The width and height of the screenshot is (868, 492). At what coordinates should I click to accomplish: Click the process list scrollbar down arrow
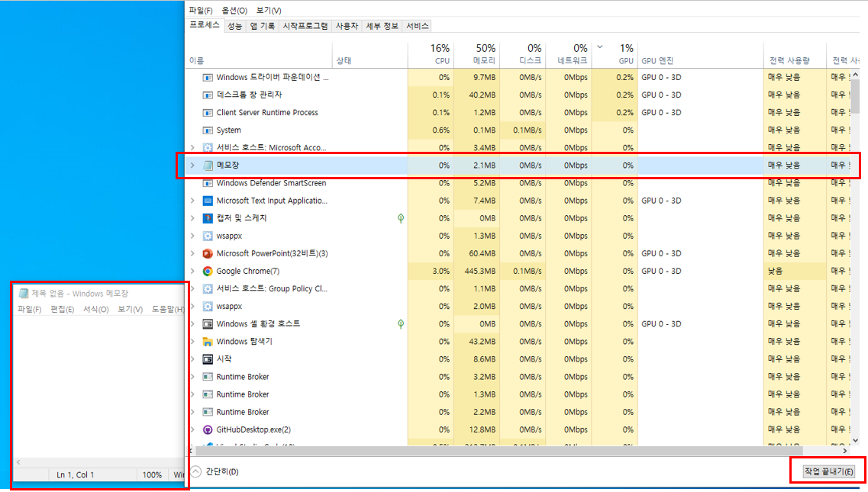[855, 441]
